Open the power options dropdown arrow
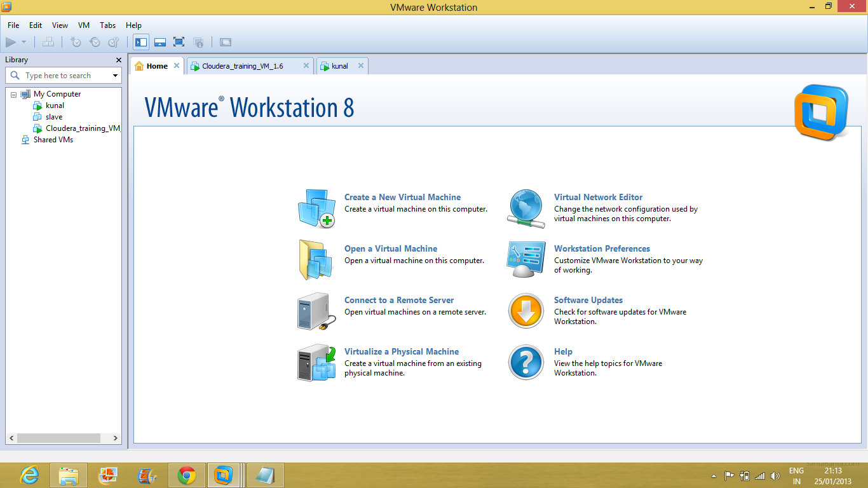 [x=24, y=43]
